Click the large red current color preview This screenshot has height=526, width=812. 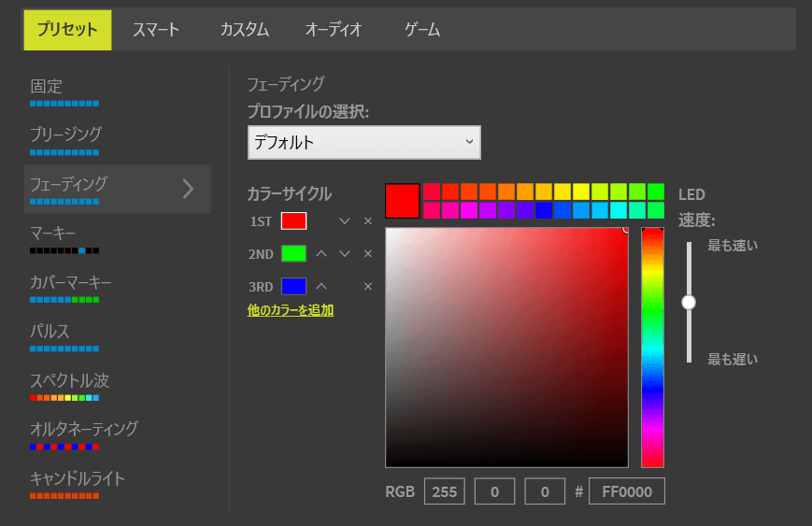pyautogui.click(x=403, y=201)
